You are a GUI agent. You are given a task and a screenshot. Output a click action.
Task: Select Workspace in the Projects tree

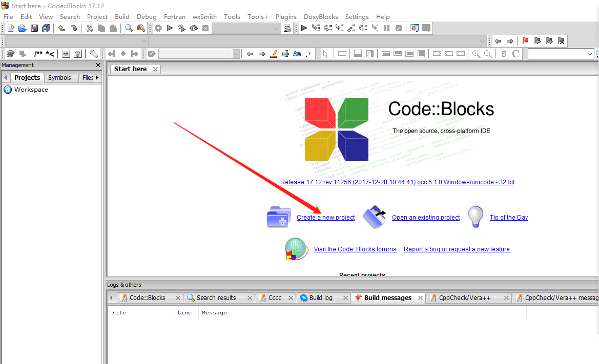click(x=30, y=89)
